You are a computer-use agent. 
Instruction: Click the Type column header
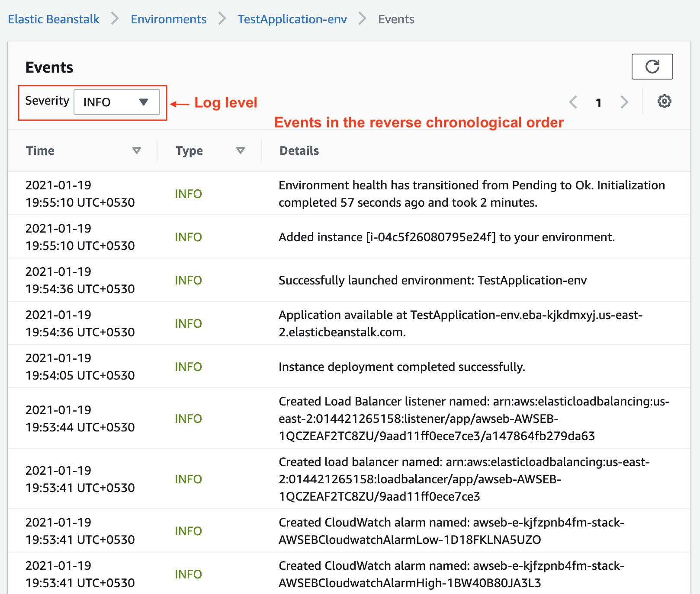point(189,151)
